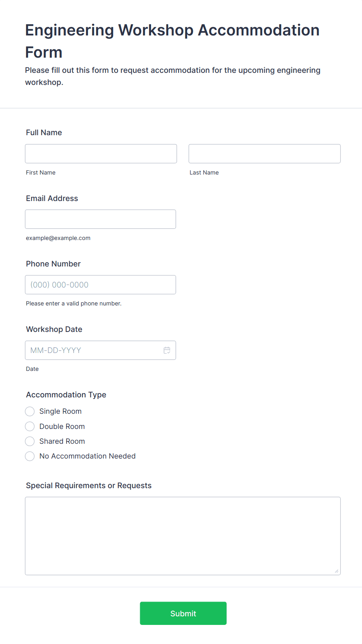362x644 pixels.
Task: Click the Special Requirements text area
Action: (183, 536)
